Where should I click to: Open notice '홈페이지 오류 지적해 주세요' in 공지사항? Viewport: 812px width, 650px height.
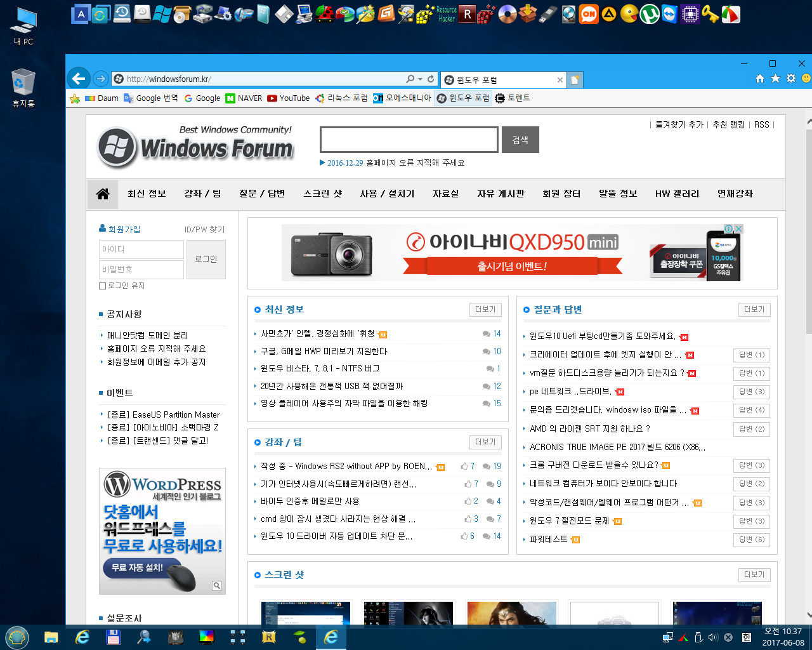156,348
